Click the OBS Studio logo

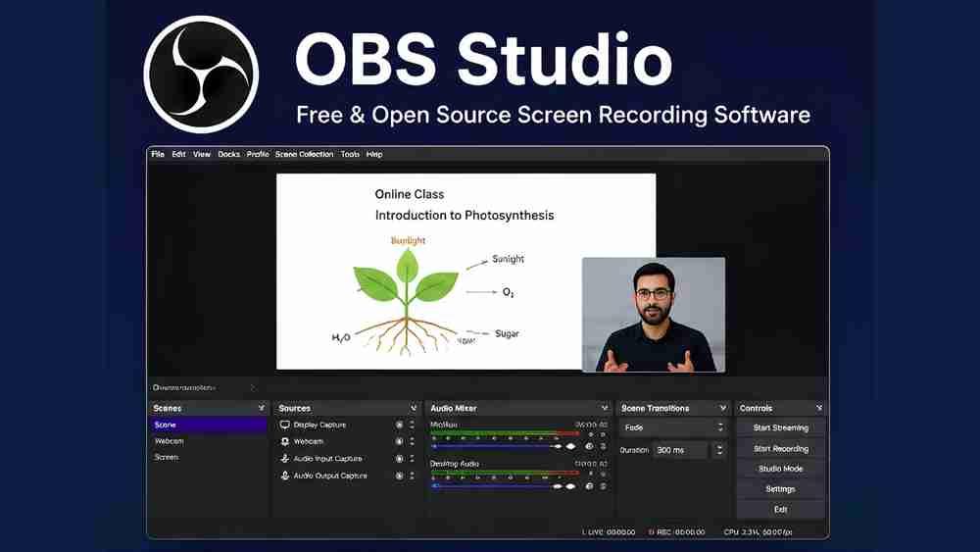(201, 75)
